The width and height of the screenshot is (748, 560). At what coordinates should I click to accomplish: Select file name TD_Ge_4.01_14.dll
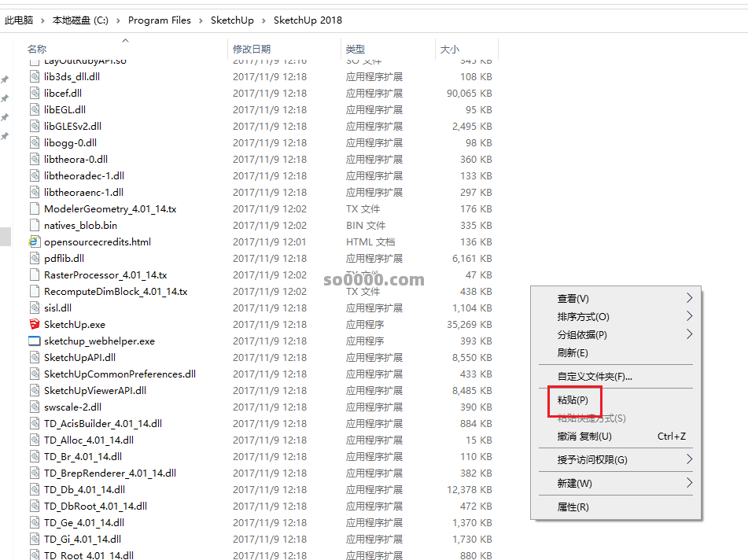point(84,523)
